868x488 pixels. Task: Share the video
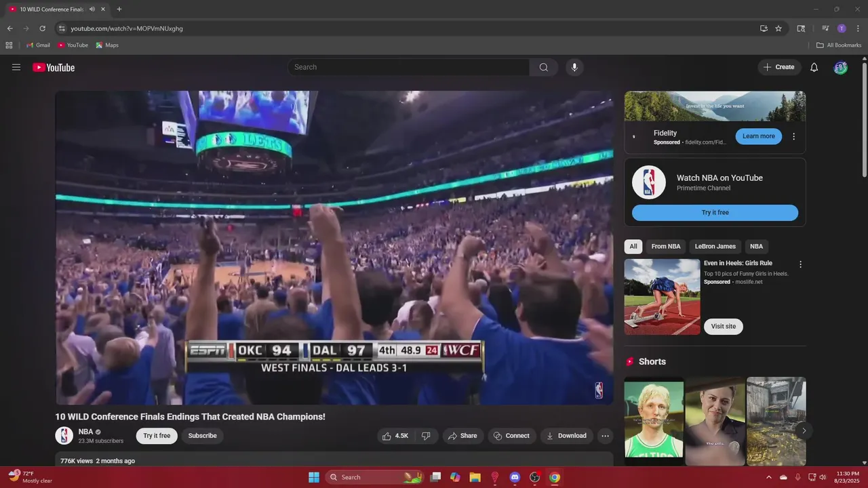point(462,436)
